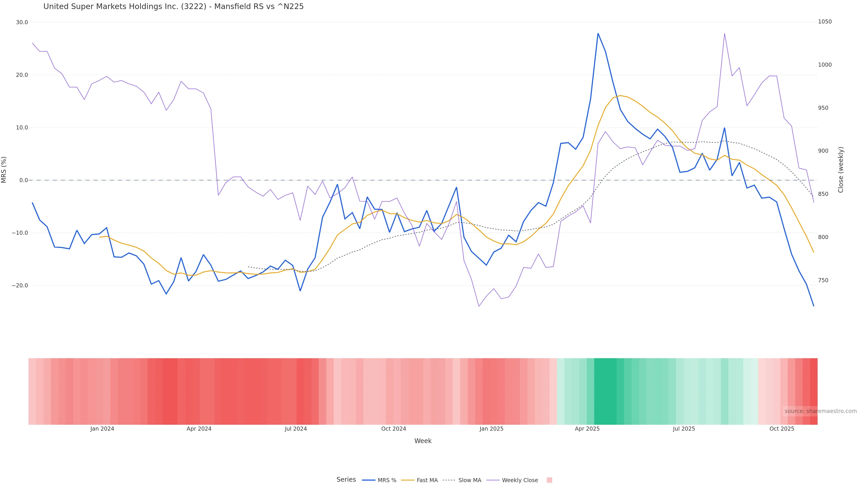Click the "Close (weekly)" right axis title

841,170
